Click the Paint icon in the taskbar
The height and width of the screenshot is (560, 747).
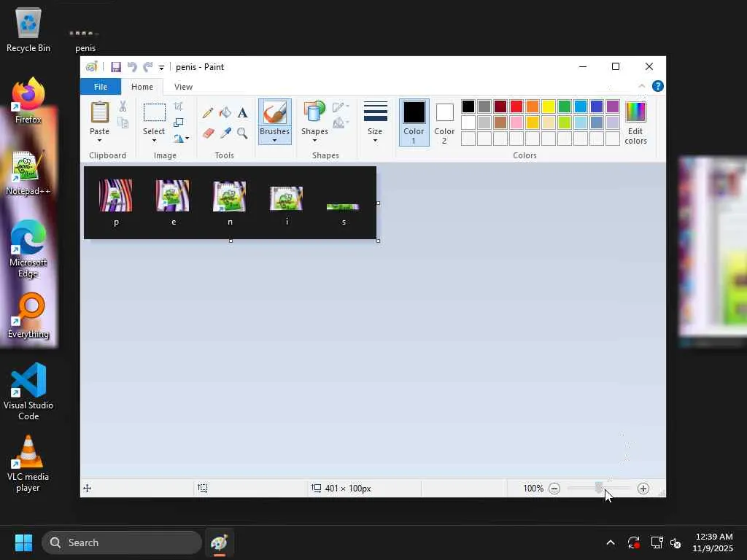[x=219, y=542]
